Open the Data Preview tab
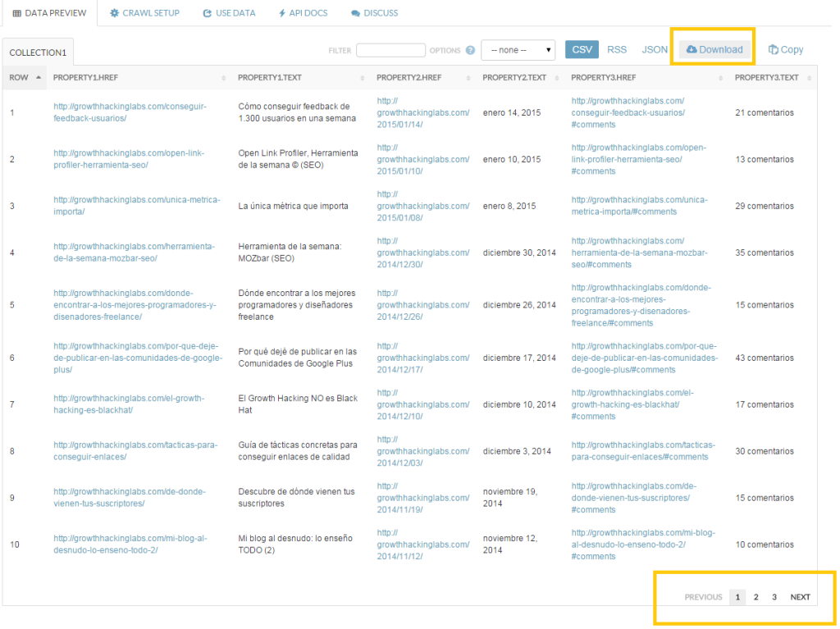The image size is (840, 629). pyautogui.click(x=49, y=13)
